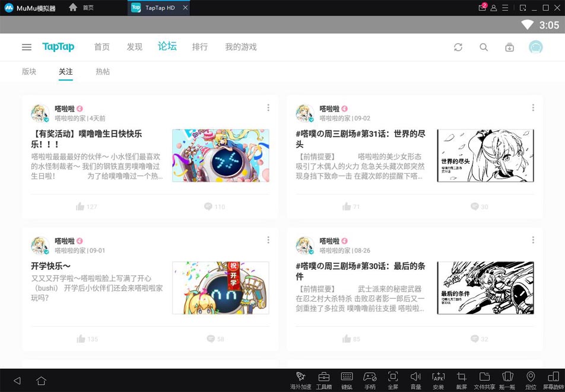Trigger the 摇一摇 shake function
Image resolution: width=565 pixels, height=392 pixels.
[x=507, y=381]
